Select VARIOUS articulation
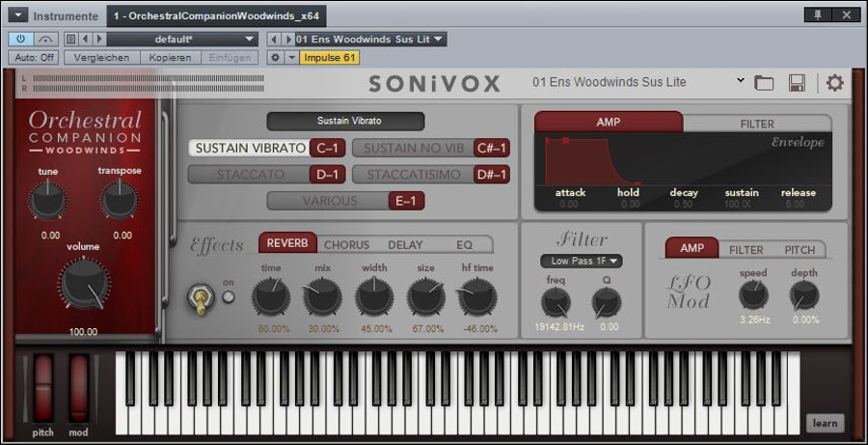 pos(329,201)
